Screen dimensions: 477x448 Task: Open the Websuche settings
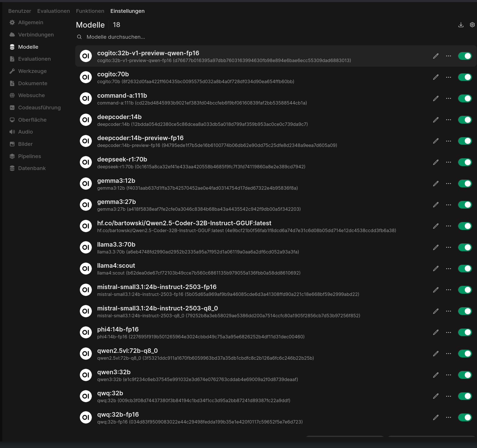click(x=27, y=95)
